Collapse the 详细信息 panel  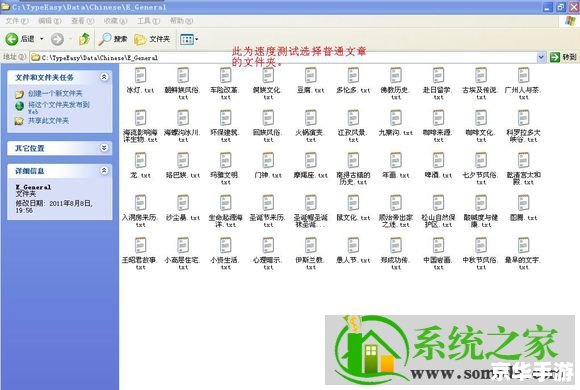coord(104,170)
